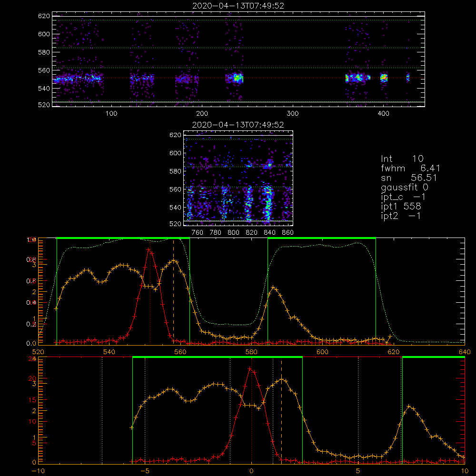This screenshot has width=476, height=476.
Task: Click x-axis label 200 on top spectrogram
Action: click(202, 113)
